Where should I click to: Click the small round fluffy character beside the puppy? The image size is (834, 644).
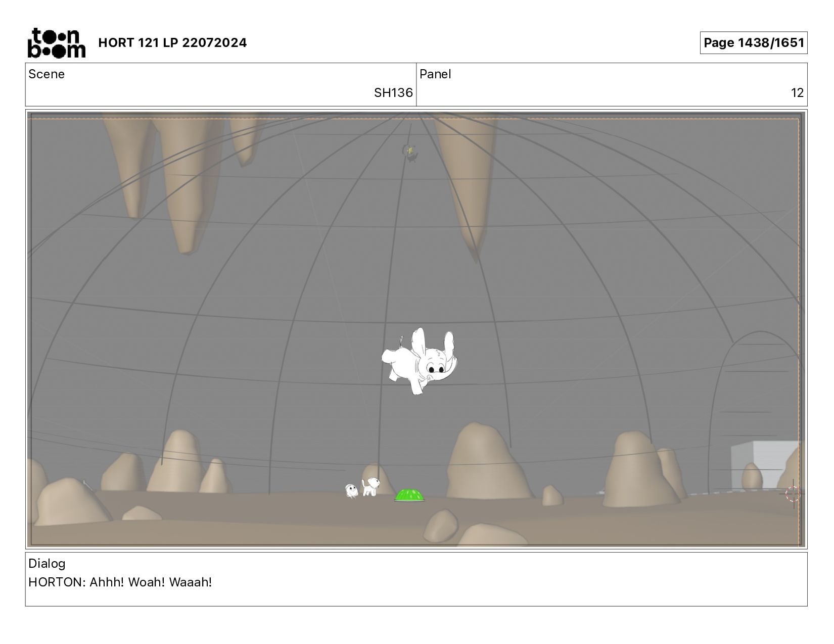click(x=351, y=490)
